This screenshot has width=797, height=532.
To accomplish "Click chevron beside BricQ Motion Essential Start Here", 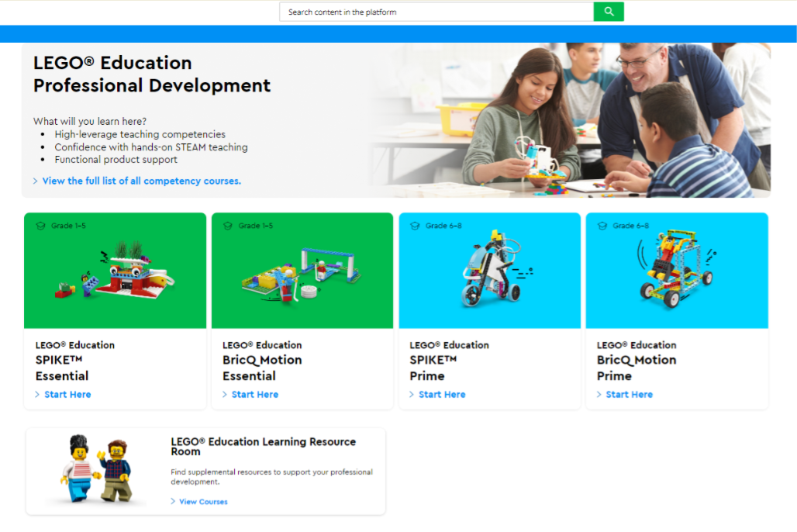I will click(x=225, y=395).
